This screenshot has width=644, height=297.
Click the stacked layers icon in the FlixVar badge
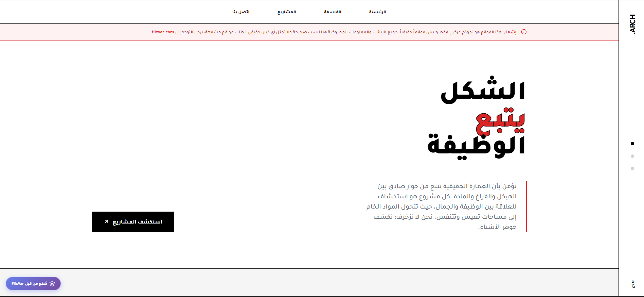point(52,284)
